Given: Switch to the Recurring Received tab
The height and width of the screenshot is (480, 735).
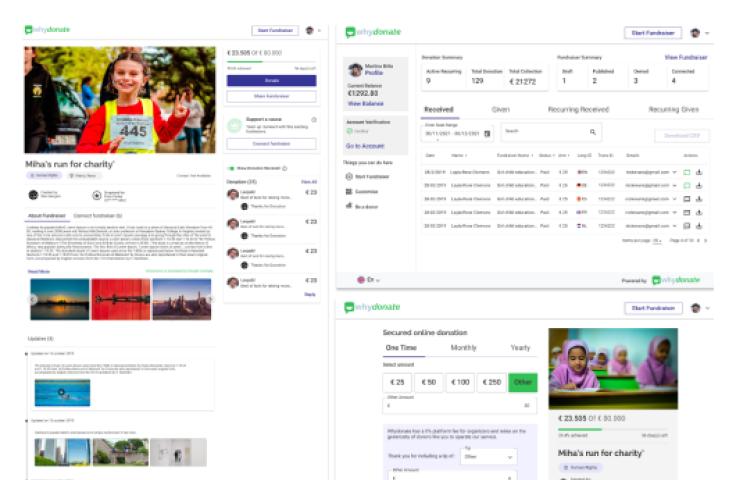Looking at the screenshot, I should pyautogui.click(x=580, y=109).
